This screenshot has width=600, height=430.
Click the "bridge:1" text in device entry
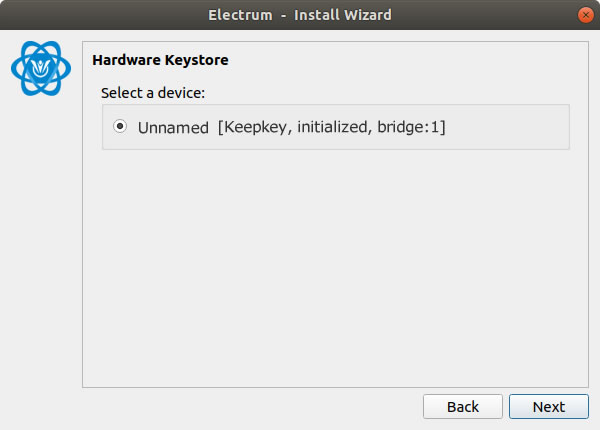pos(409,127)
